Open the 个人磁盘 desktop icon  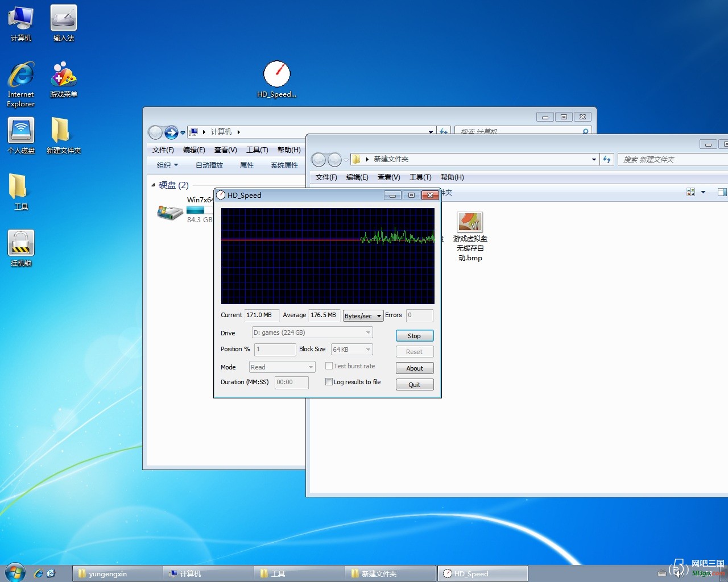21,136
